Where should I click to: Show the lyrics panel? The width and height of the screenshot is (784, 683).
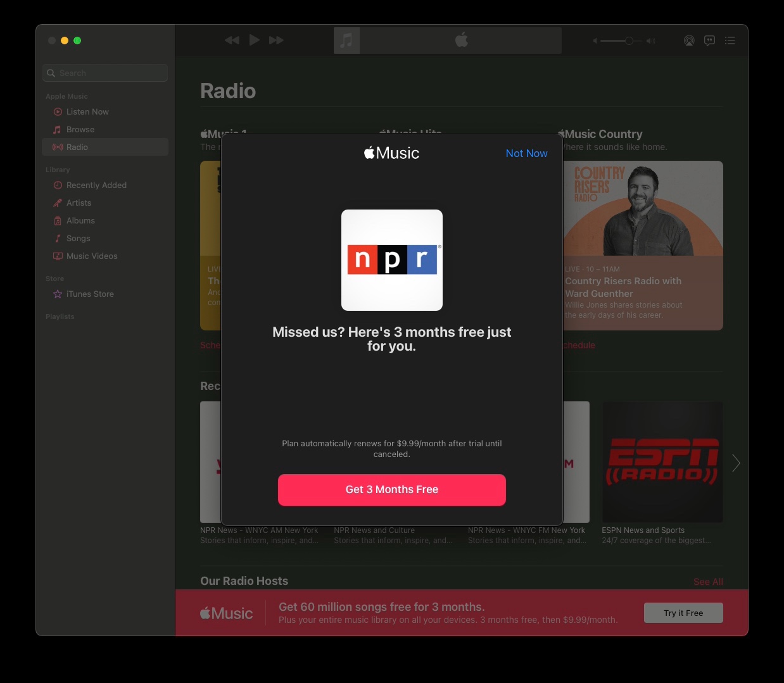(x=710, y=41)
